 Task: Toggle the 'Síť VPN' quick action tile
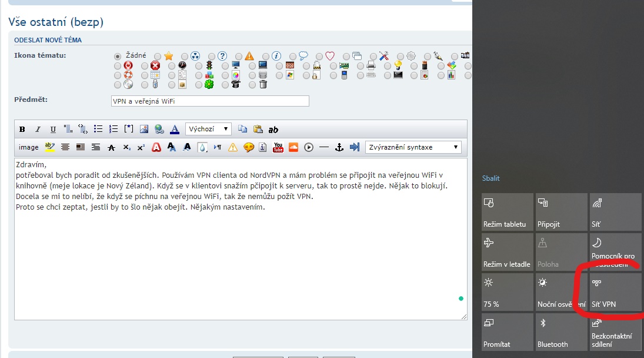click(615, 292)
